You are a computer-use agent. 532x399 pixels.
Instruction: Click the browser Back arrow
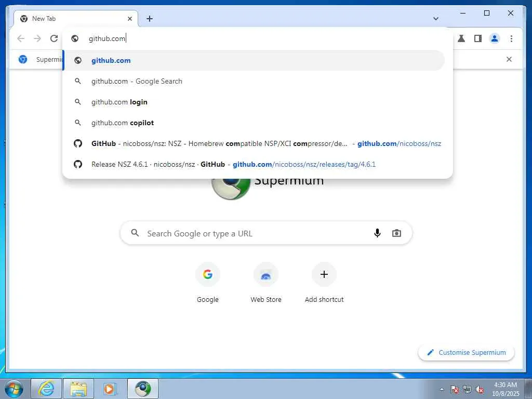point(21,38)
